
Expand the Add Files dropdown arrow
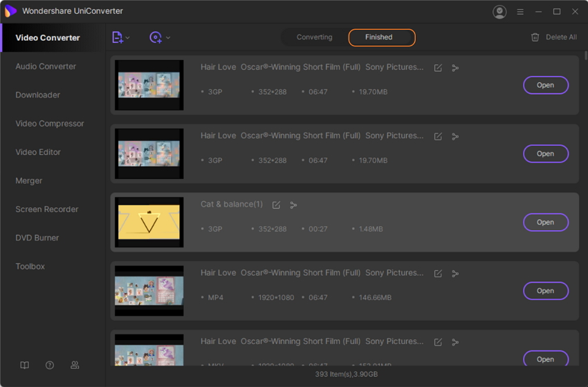click(128, 37)
